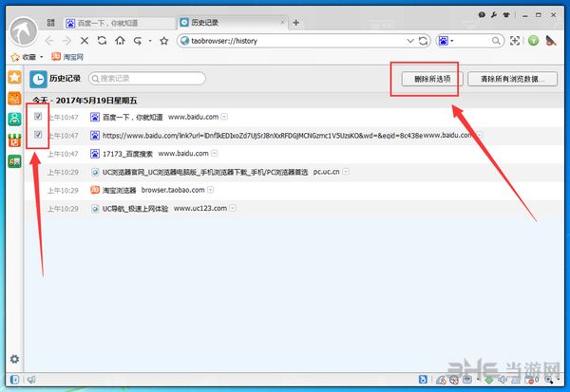Uncheck the 百度一下，你就知道 history entry checkbox

[x=37, y=117]
